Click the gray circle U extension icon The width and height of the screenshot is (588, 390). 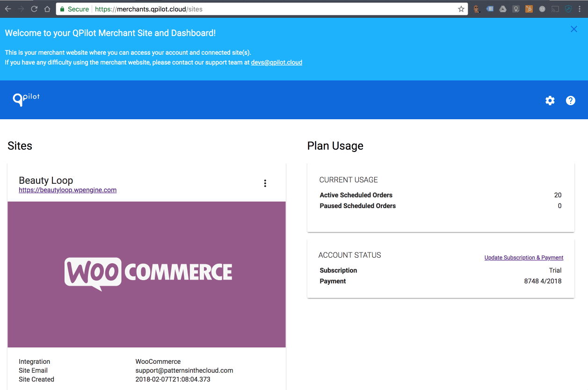coord(542,9)
